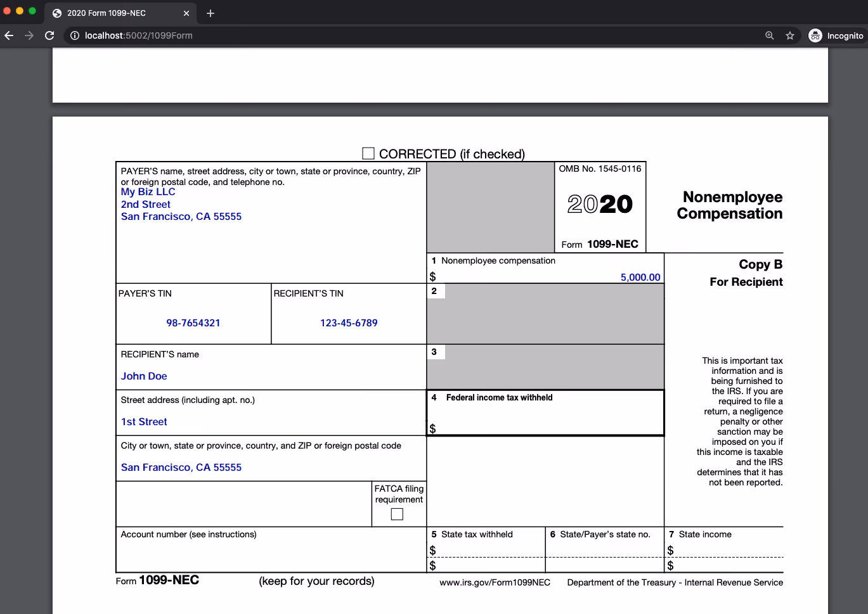Click the Copy B heading
Image resolution: width=868 pixels, height=614 pixels.
761,264
